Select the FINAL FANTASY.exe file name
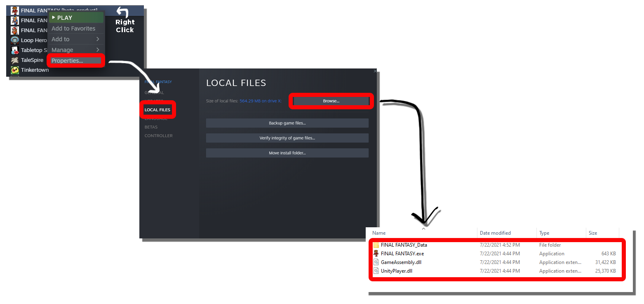 (x=402, y=254)
